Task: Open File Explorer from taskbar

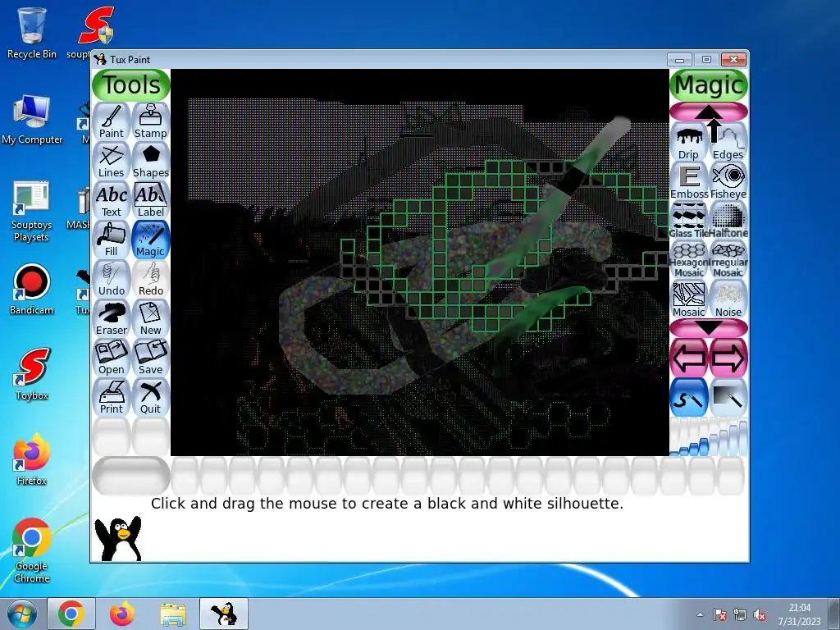Action: coord(173,614)
